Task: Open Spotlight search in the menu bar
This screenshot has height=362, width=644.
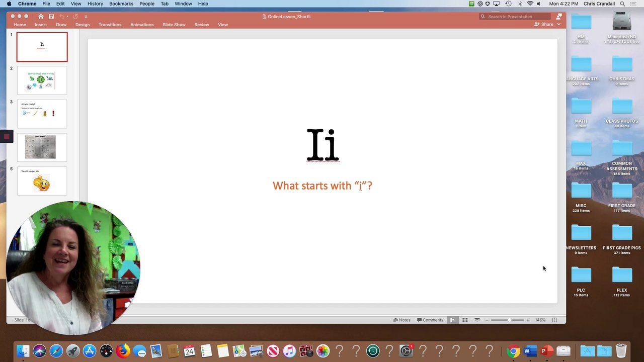Action: 622,4
